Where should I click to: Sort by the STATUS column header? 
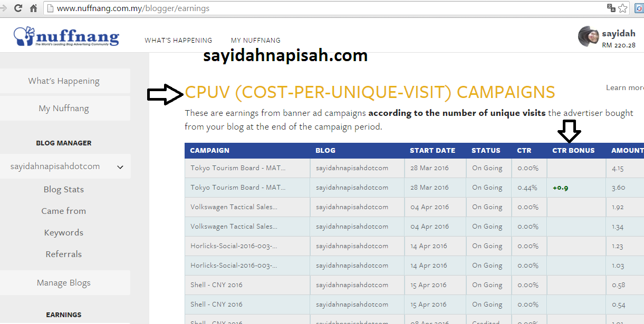tap(486, 151)
